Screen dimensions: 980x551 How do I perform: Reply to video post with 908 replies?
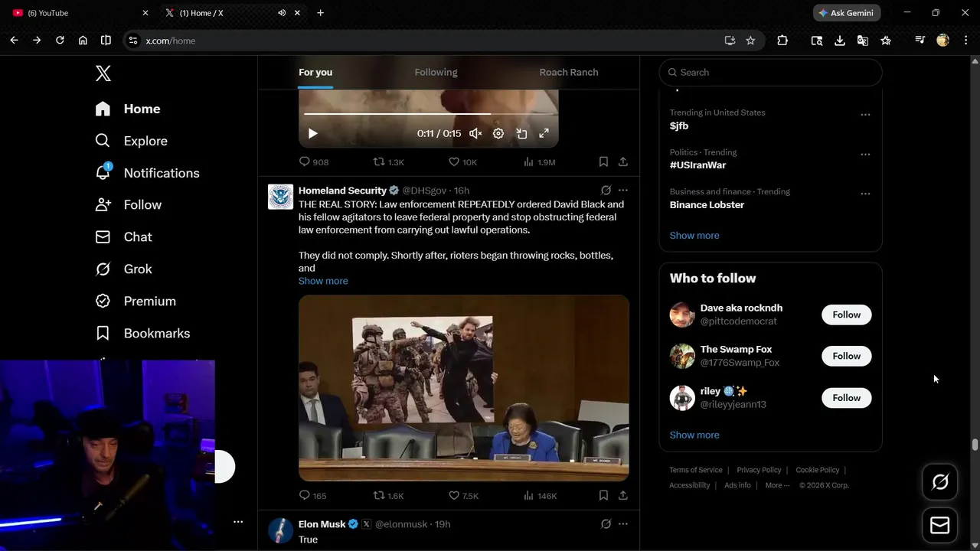314,162
